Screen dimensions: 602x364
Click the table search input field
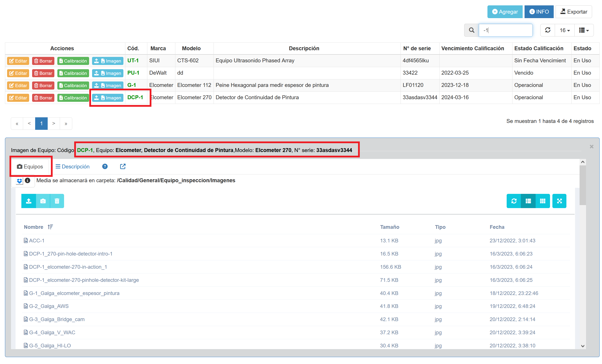click(506, 30)
